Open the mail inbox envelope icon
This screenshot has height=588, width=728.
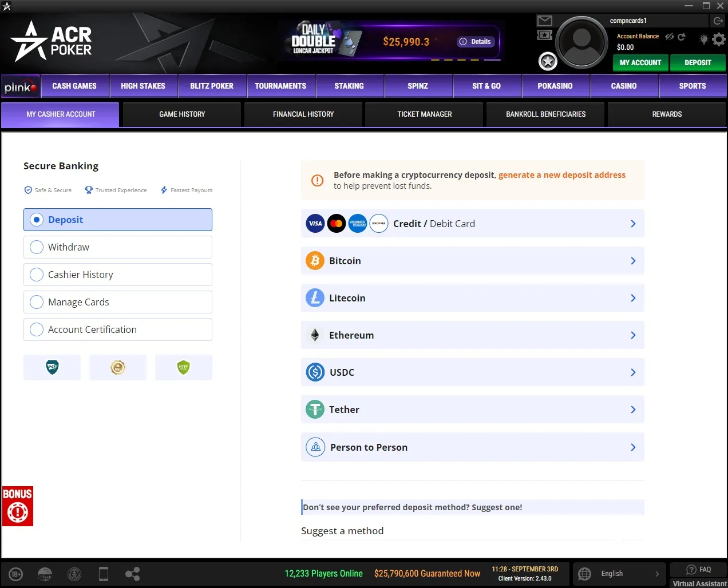(x=544, y=21)
